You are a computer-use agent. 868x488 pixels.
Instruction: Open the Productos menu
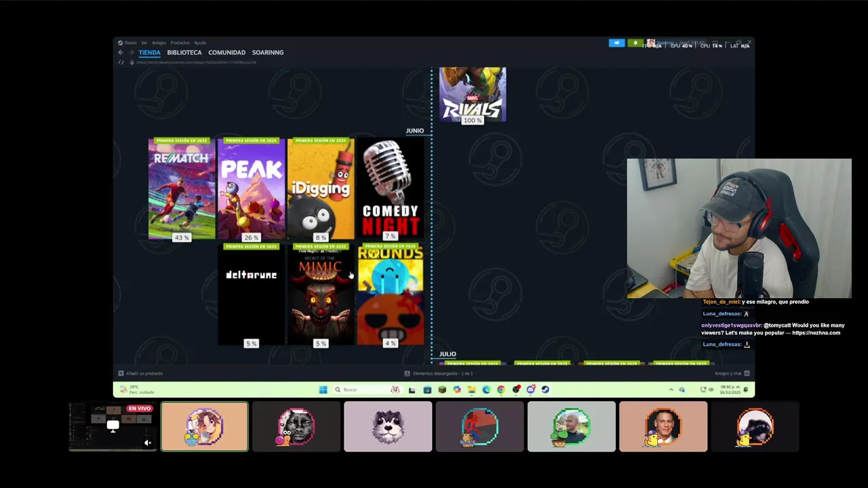pyautogui.click(x=180, y=43)
